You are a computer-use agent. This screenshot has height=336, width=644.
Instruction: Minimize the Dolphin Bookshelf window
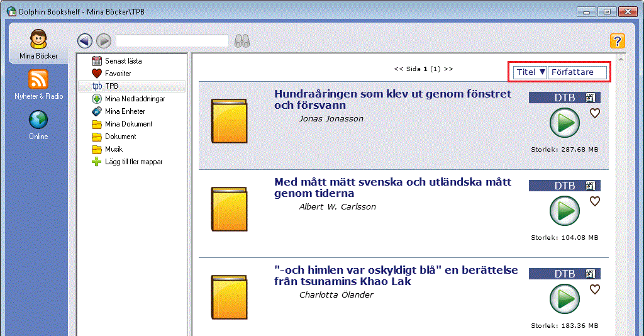[x=586, y=12]
